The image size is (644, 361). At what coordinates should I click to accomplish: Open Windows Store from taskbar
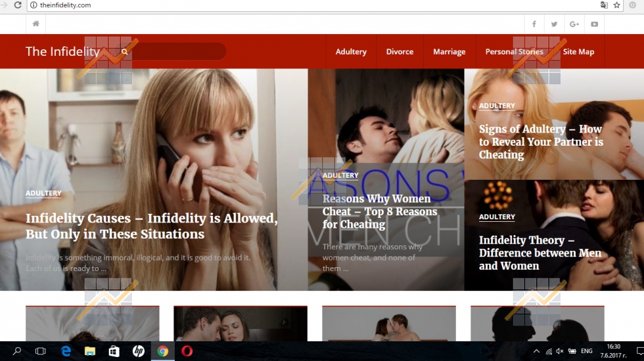(x=114, y=351)
